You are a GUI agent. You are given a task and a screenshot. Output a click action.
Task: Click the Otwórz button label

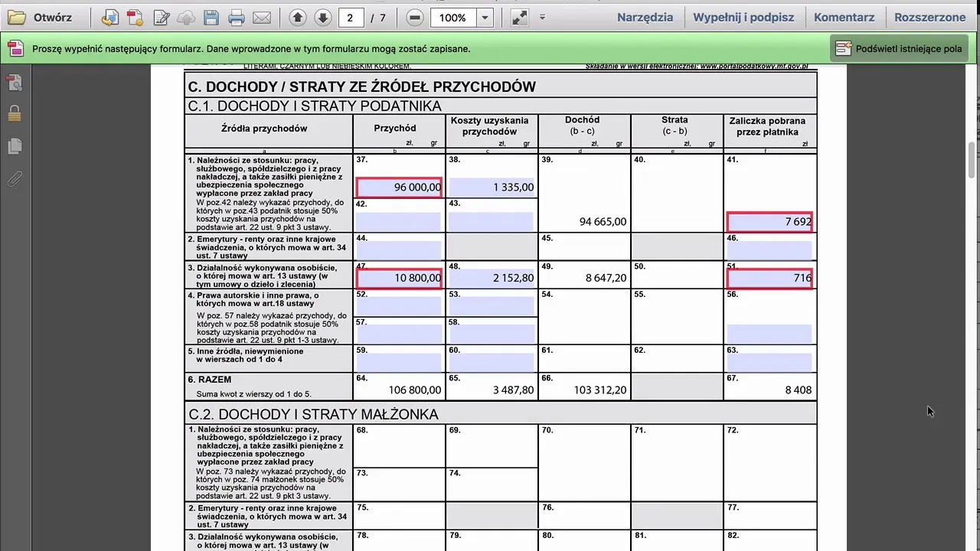[53, 18]
